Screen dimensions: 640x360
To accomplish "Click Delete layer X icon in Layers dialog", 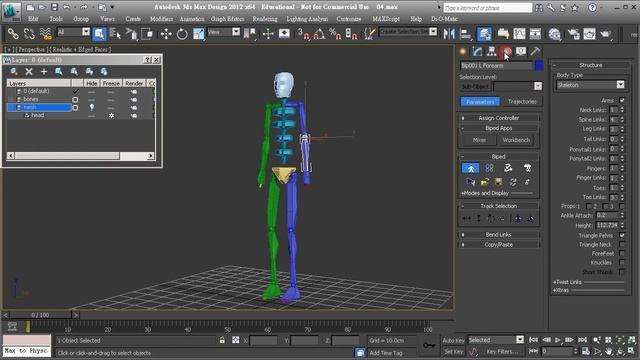I will 29,72.
